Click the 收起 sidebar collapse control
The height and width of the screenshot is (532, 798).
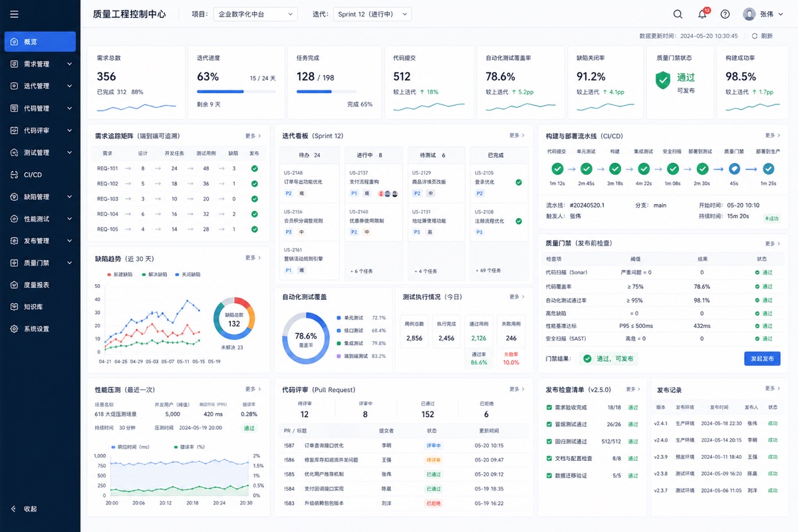24,509
